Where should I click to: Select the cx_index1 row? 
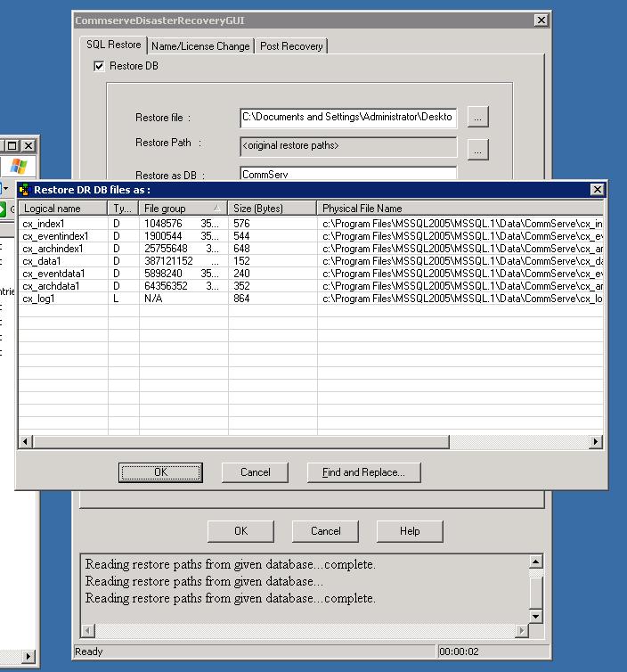(311, 224)
